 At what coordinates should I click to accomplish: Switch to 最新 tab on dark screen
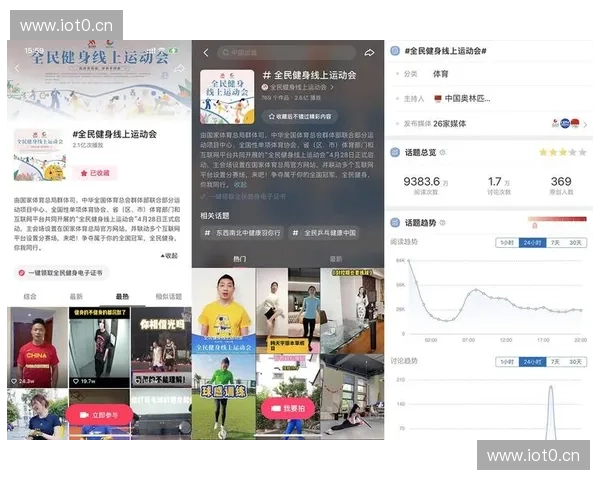(336, 259)
